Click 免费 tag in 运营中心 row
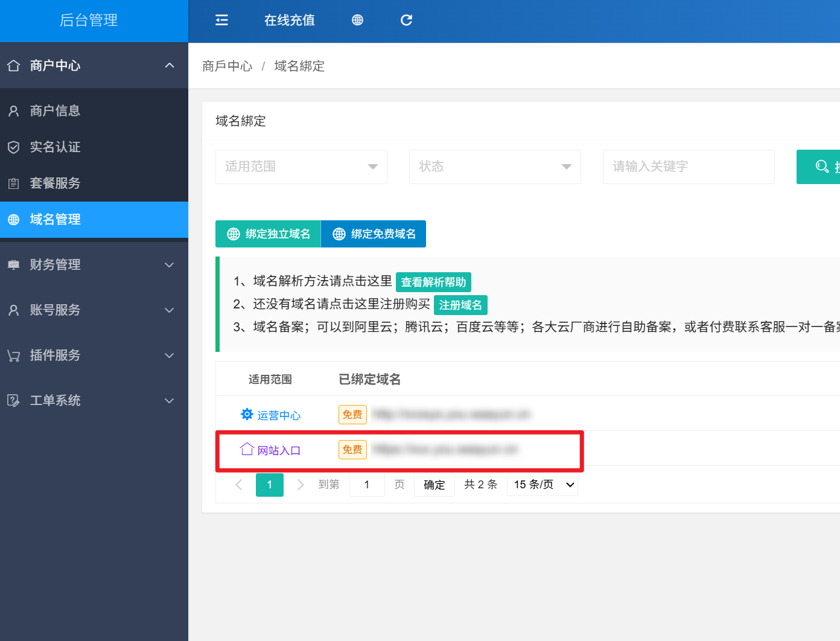 pos(352,415)
